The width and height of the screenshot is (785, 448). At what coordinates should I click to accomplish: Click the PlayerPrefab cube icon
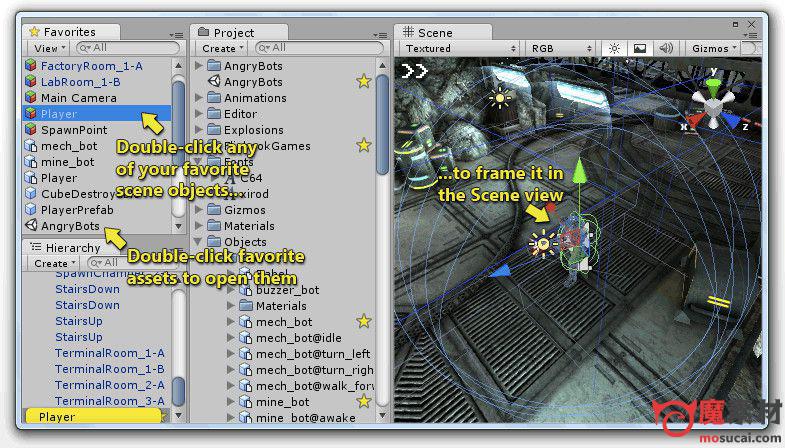(x=31, y=210)
